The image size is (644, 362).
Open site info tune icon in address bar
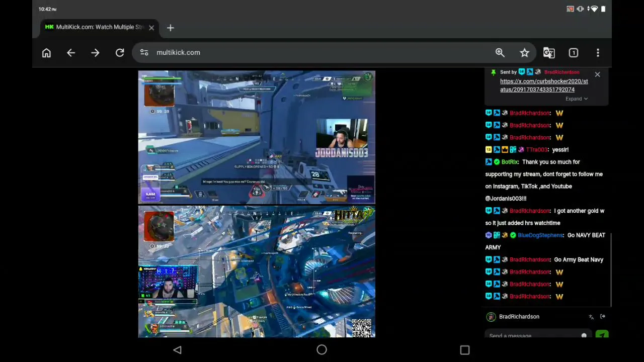pyautogui.click(x=144, y=53)
